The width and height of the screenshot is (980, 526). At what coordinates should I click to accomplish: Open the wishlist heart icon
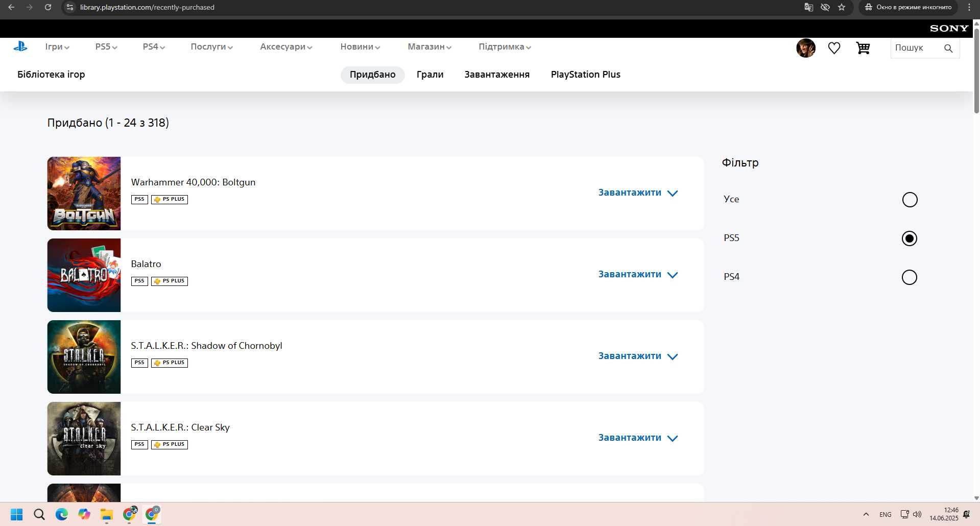[x=834, y=48]
